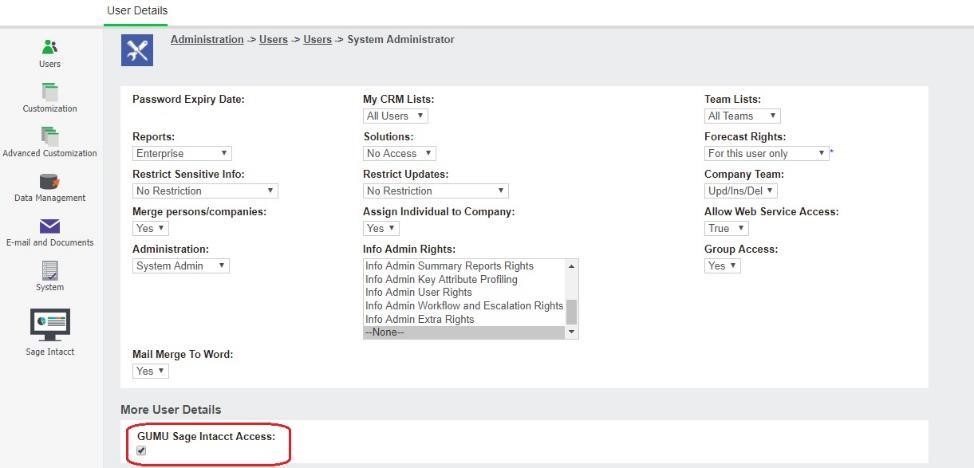Open Advanced Customization in the sidebar
This screenshot has width=974, height=468.
[x=49, y=136]
